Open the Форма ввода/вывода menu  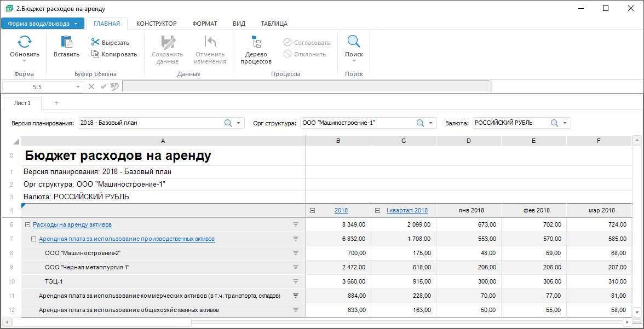tap(43, 24)
